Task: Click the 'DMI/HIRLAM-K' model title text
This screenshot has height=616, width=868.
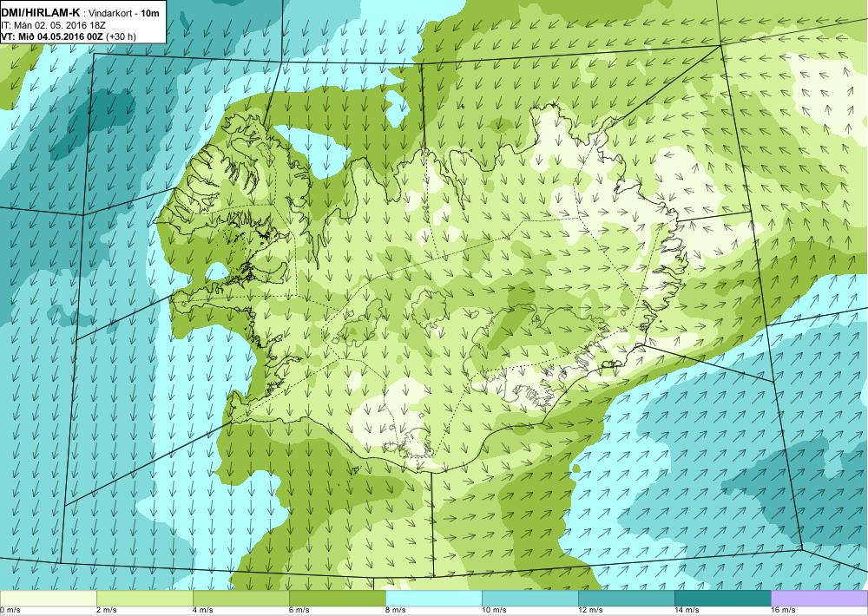Action: point(41,12)
